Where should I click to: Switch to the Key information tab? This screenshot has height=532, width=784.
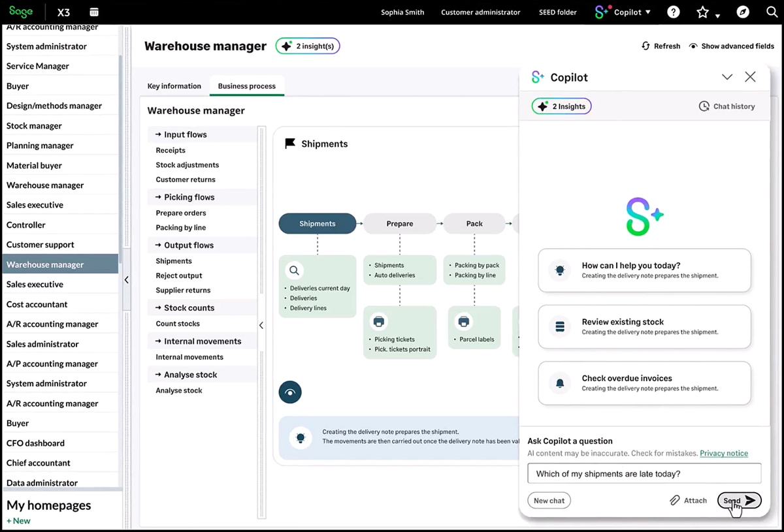pos(174,86)
